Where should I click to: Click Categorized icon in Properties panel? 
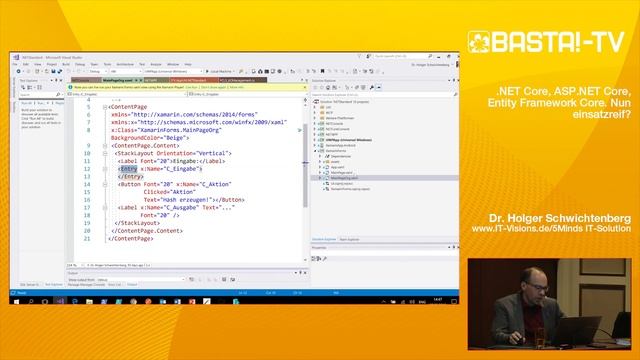pyautogui.click(x=314, y=259)
